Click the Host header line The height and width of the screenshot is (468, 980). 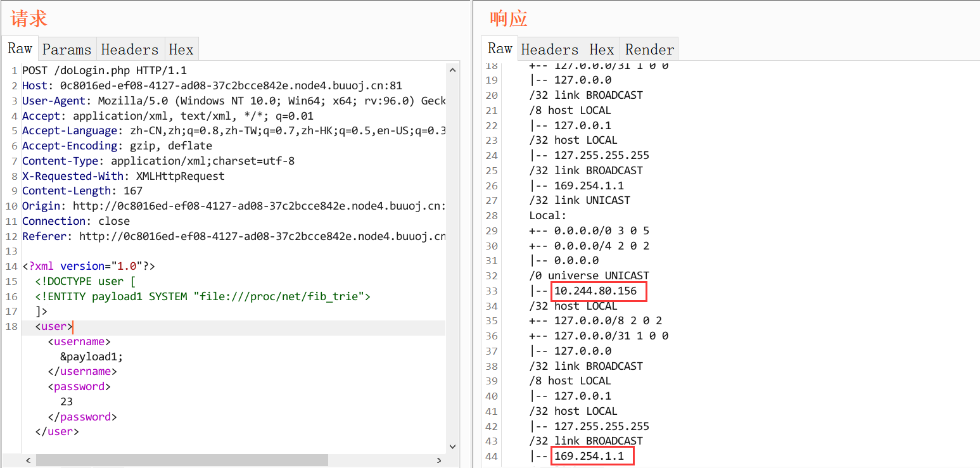pos(212,85)
